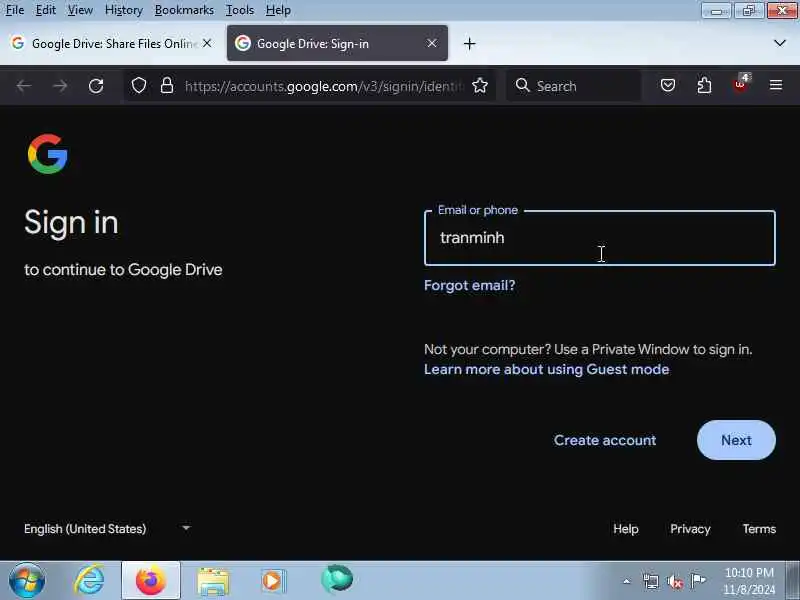
Task: Expand the list all tabs chevron
Action: [780, 43]
